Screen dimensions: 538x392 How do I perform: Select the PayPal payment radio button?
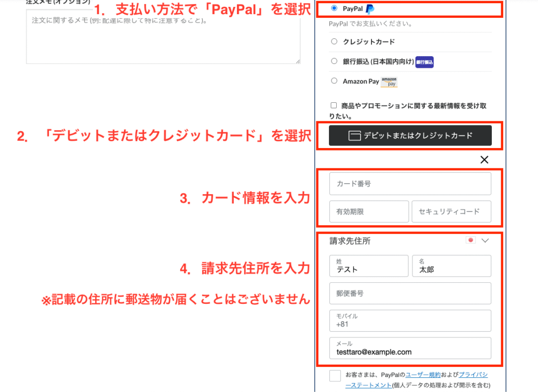click(334, 8)
